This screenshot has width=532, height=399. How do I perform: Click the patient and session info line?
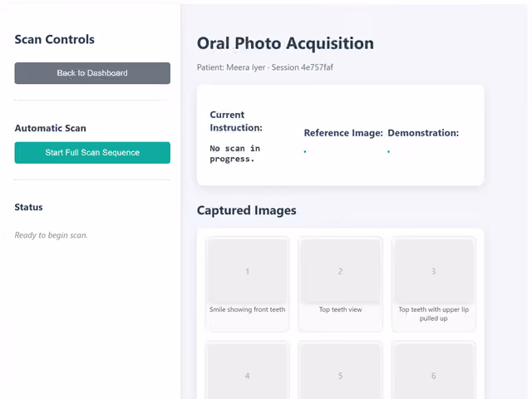pyautogui.click(x=265, y=67)
